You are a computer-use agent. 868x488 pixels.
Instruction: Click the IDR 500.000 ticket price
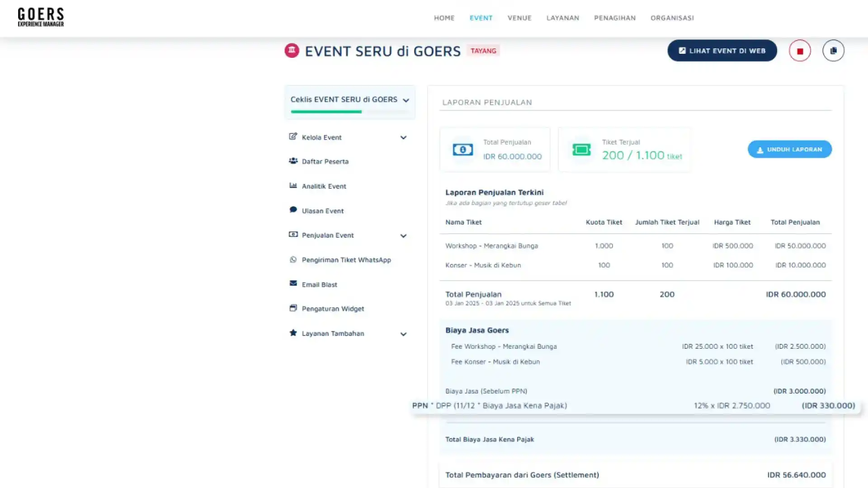click(732, 246)
